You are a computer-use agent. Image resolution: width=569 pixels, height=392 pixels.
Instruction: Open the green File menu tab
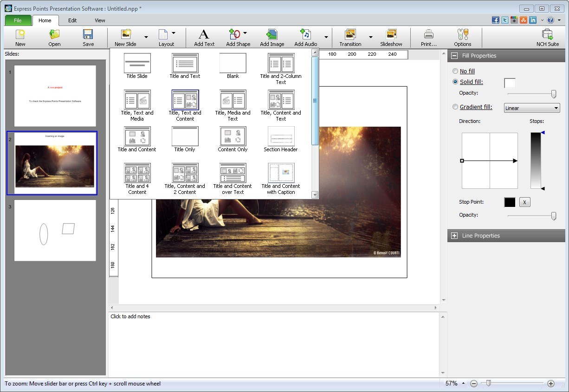tap(18, 20)
